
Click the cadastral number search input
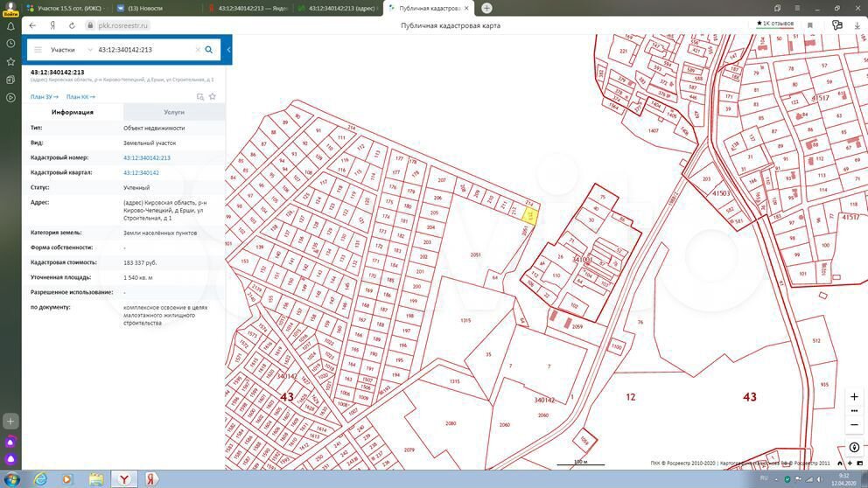[x=144, y=50]
